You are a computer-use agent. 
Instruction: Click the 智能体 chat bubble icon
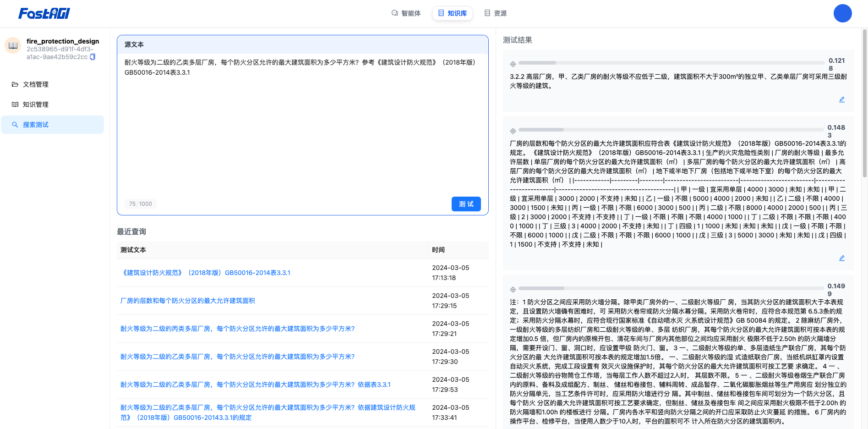[395, 13]
